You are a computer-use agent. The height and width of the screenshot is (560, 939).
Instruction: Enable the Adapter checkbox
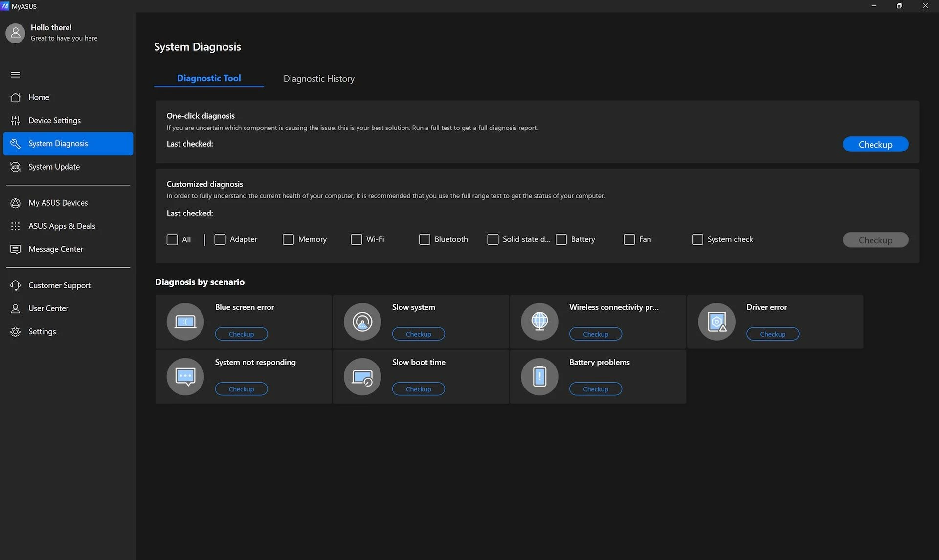(220, 239)
